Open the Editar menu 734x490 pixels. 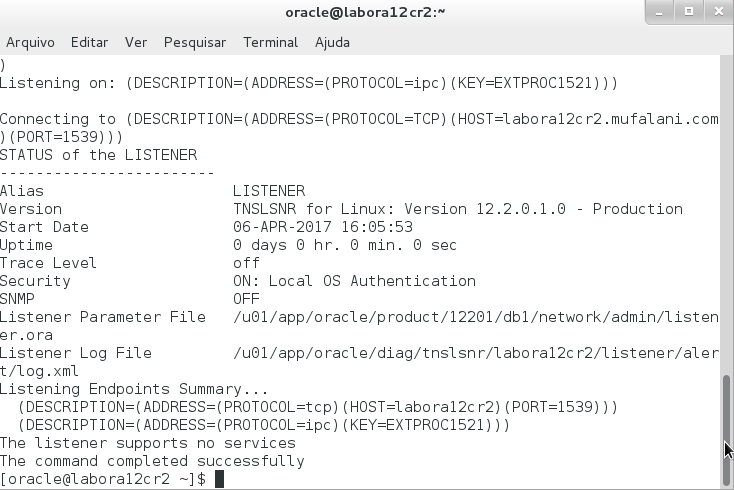pos(89,43)
